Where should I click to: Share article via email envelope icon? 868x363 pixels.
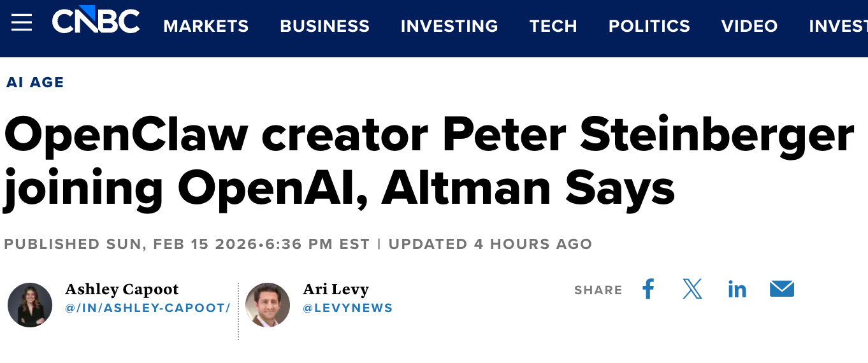tap(781, 289)
